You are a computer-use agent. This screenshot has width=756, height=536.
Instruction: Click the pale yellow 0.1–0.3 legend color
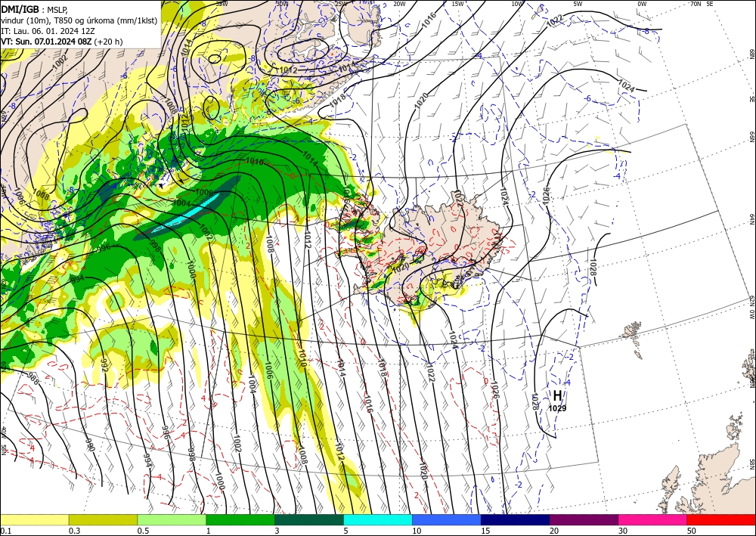[x=34, y=519]
